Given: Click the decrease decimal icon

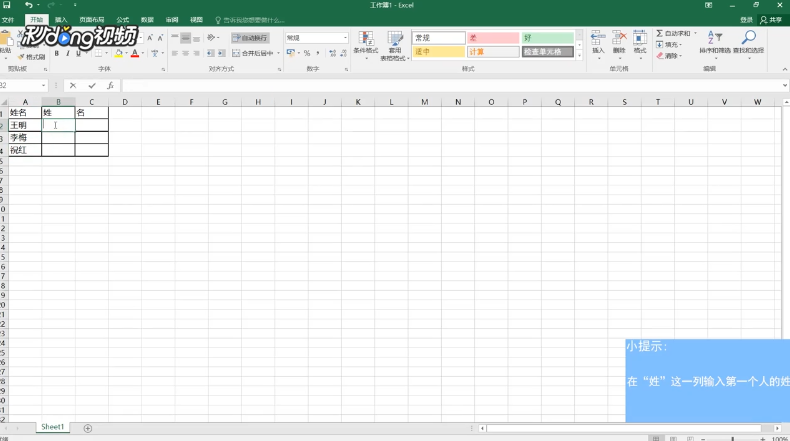Looking at the screenshot, I should click(x=344, y=53).
